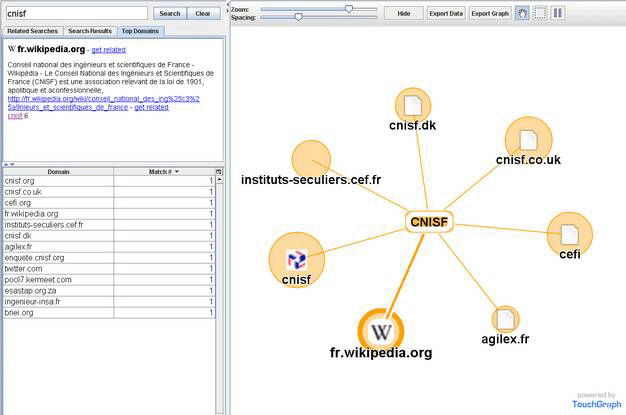Select the ingenieur-insa.fr table row
626x415 pixels.
point(109,302)
